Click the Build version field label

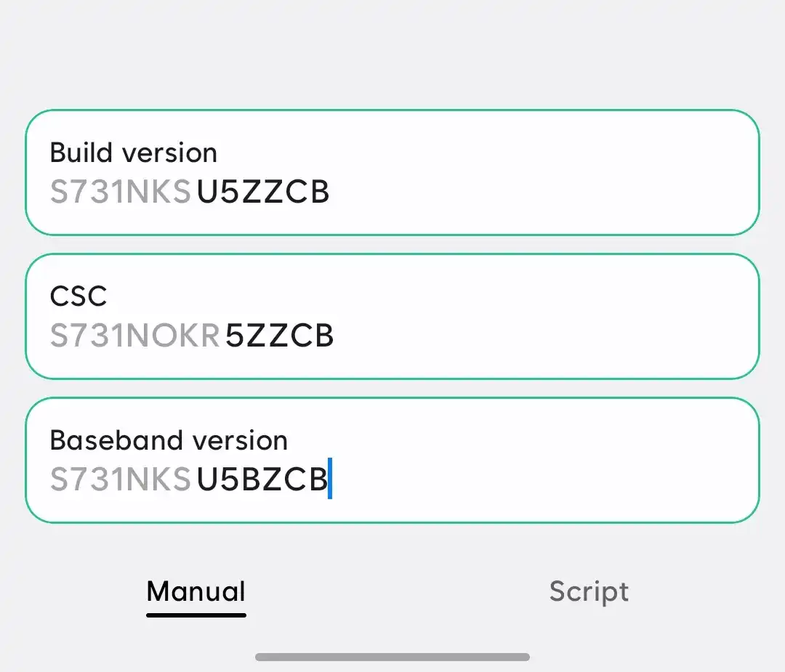tap(133, 153)
